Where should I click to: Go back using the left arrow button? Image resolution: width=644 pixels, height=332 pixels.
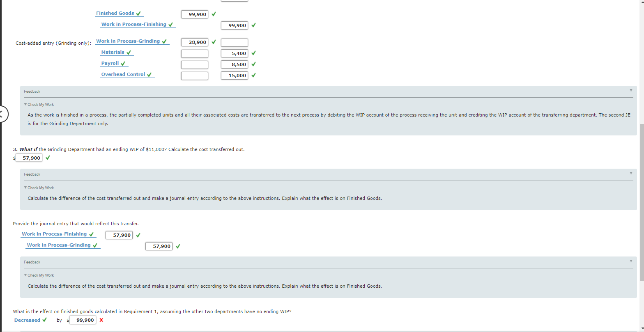(2, 114)
